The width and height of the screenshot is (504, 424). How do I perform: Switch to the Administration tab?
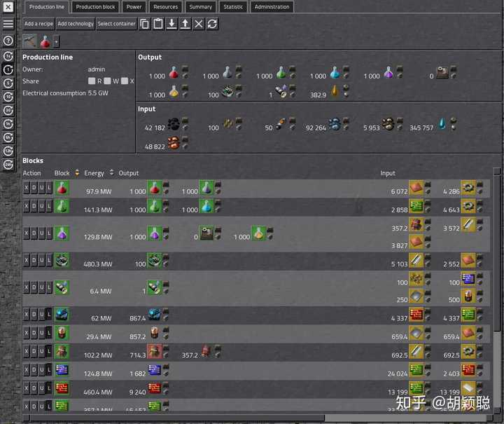272,7
